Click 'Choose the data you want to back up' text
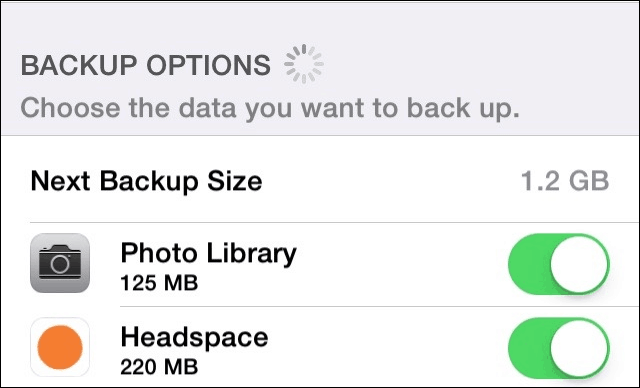Viewport: 640px width, 388px height. [270, 108]
